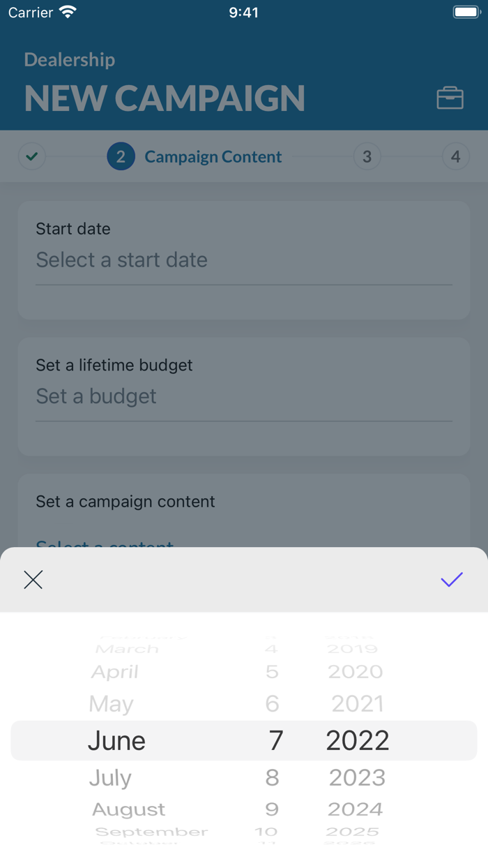Screen dimensions: 488x868
Task: Open the Select a content link
Action: [x=105, y=544]
